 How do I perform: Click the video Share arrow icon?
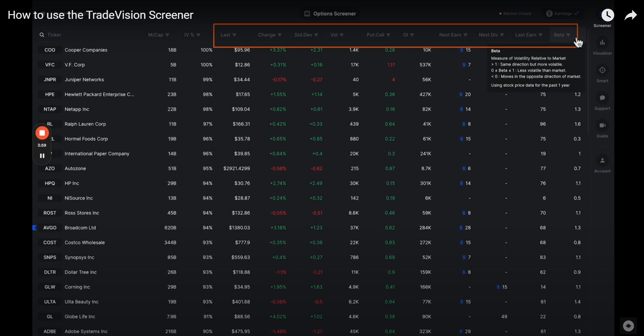coord(631,15)
